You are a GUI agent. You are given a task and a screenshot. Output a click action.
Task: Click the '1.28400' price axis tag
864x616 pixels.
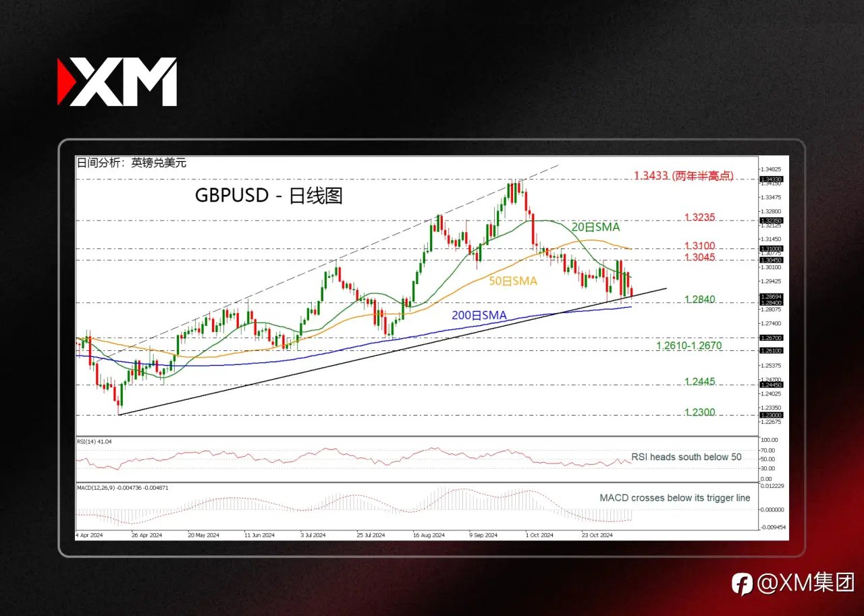point(770,303)
